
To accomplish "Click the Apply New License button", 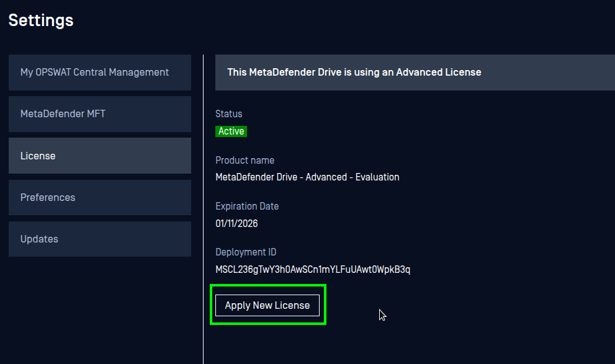I will coord(267,305).
